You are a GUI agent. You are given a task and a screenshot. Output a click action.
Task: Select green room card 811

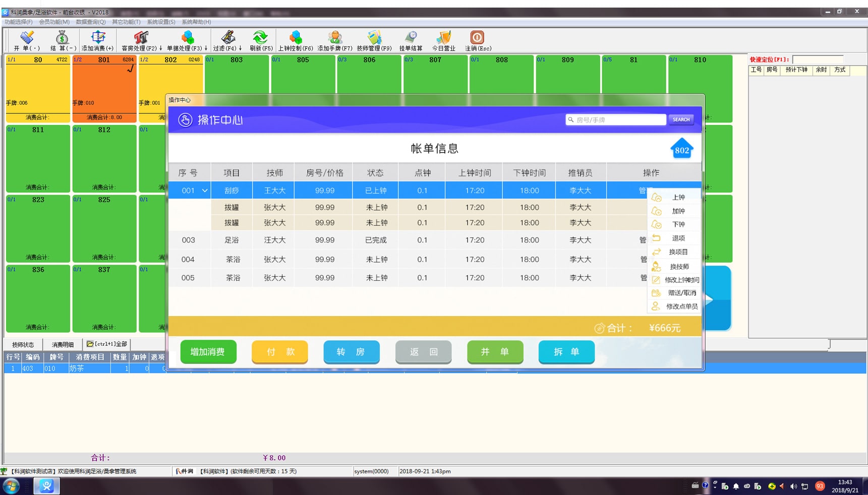tap(38, 158)
